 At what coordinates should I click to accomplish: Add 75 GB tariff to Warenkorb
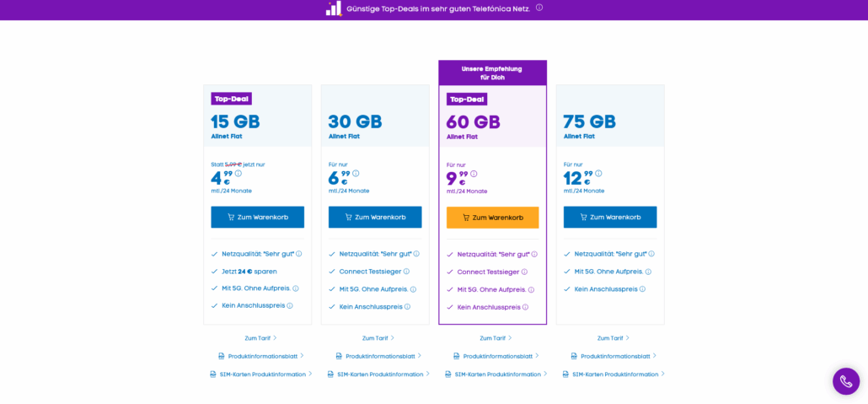coord(610,218)
